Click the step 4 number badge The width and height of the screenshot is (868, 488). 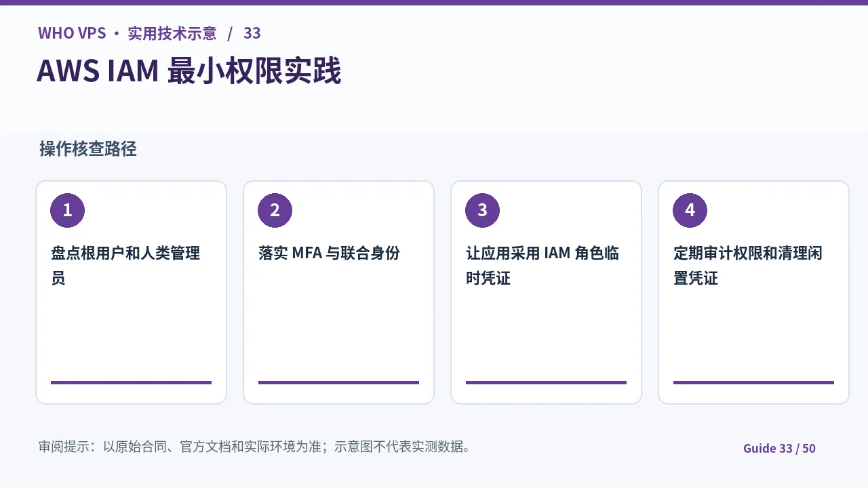(690, 210)
